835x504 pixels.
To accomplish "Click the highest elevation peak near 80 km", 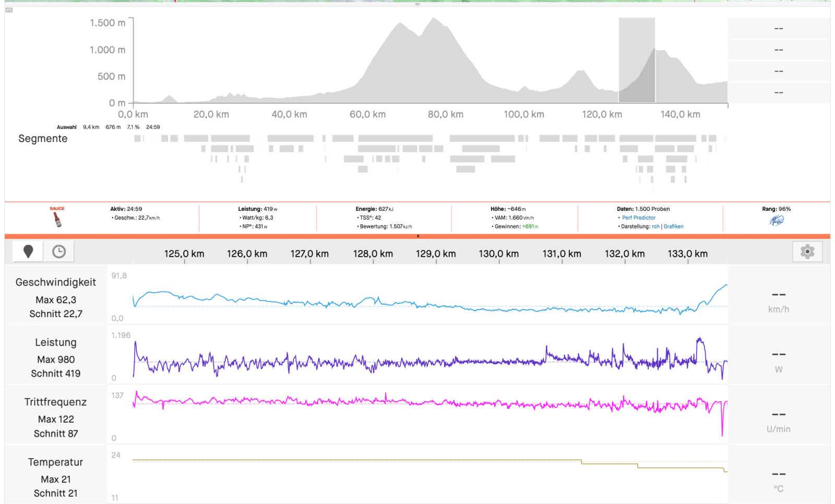I will click(433, 21).
